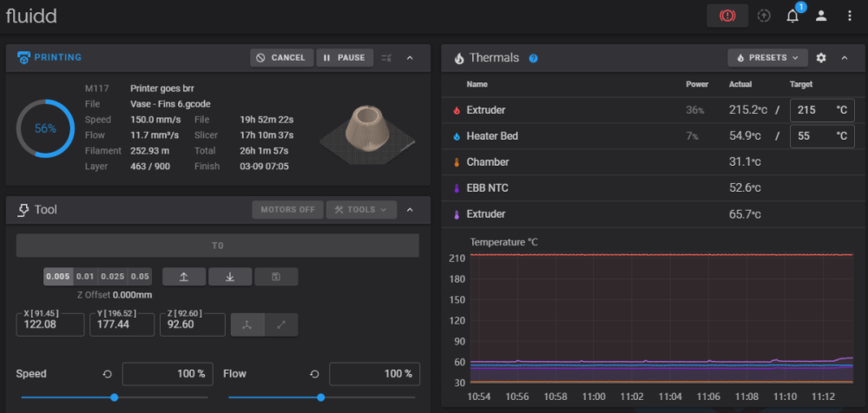Open the three-dot overflow menu
Viewport: 868px width, 413px height.
point(850,16)
